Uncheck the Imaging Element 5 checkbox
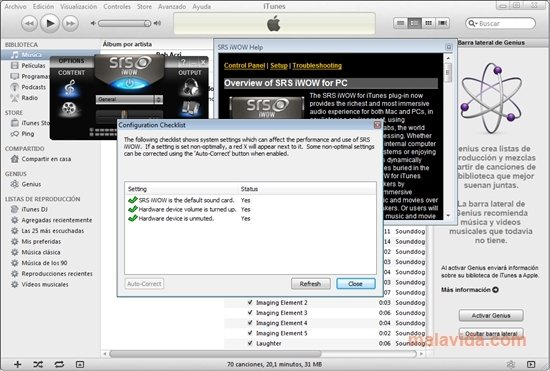Screen dimensions: 550x371 pyautogui.click(x=250, y=333)
